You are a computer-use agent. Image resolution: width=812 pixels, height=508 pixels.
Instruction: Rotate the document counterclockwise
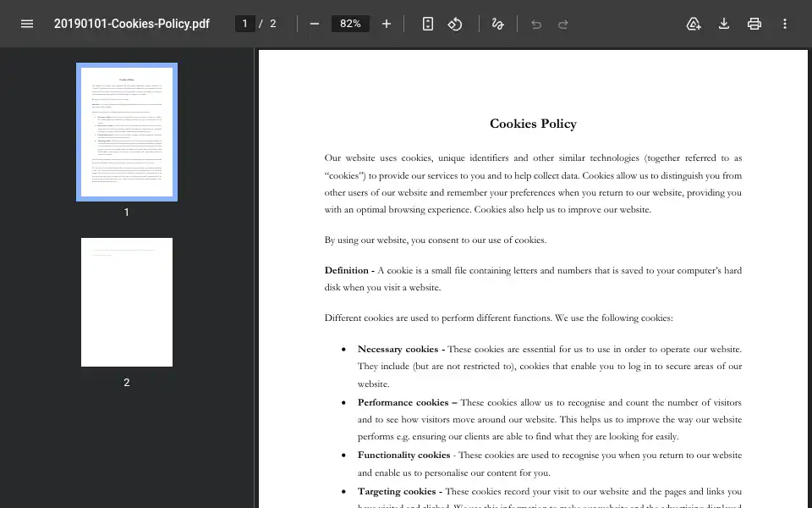tap(455, 24)
